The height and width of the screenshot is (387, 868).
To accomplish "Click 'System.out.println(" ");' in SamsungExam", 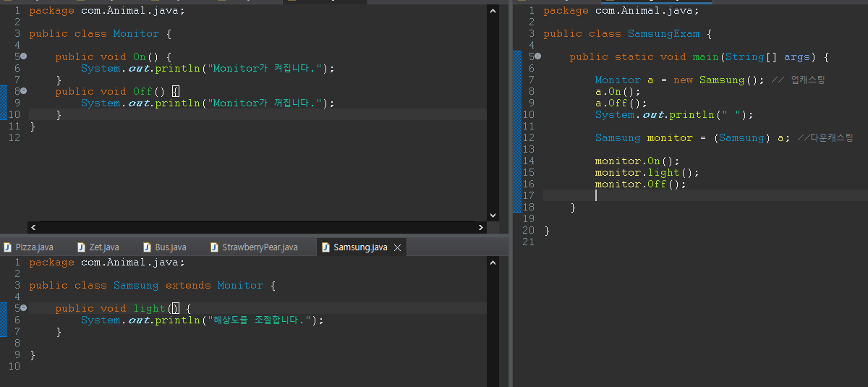I will [x=673, y=115].
